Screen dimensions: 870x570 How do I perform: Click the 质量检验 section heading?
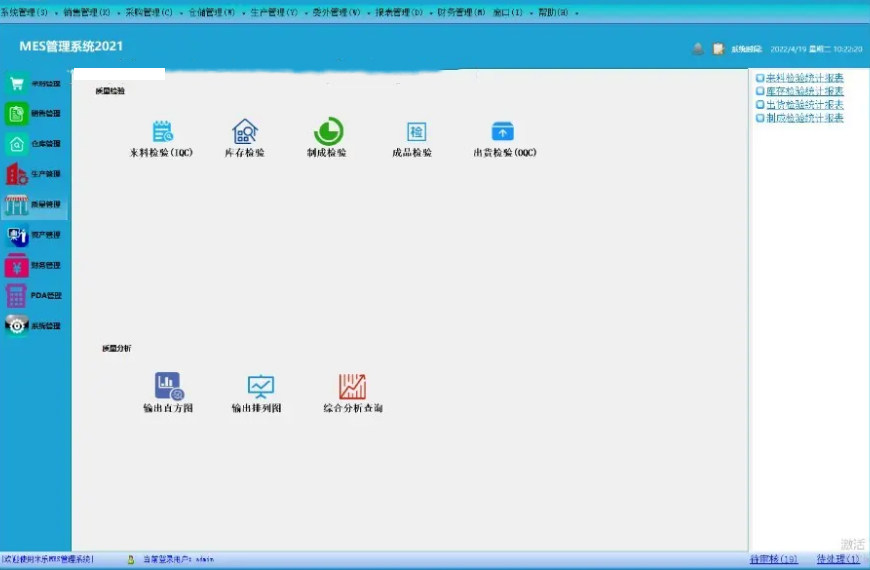click(x=110, y=91)
